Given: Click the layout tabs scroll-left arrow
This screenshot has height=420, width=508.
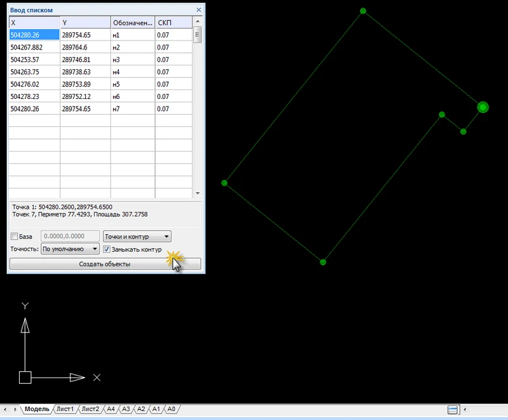Looking at the screenshot, I should (x=6, y=409).
